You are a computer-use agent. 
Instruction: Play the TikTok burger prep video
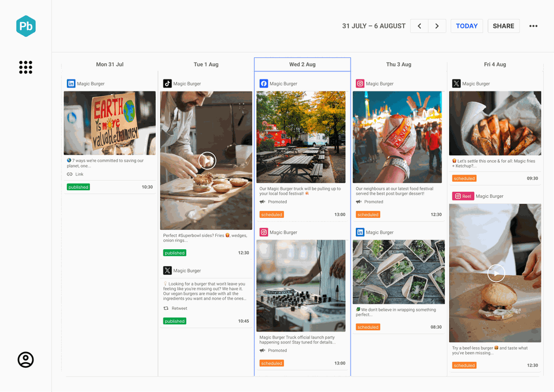207,161
